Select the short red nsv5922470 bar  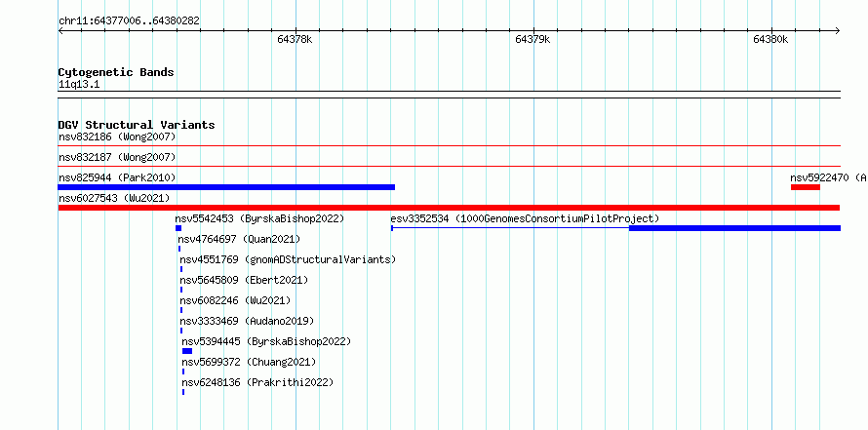[806, 187]
